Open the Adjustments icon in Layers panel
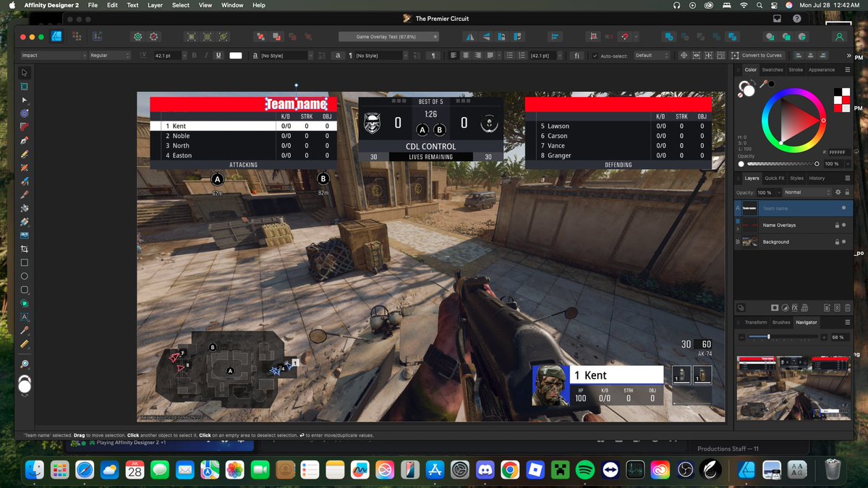868x488 pixels. pyautogui.click(x=786, y=307)
